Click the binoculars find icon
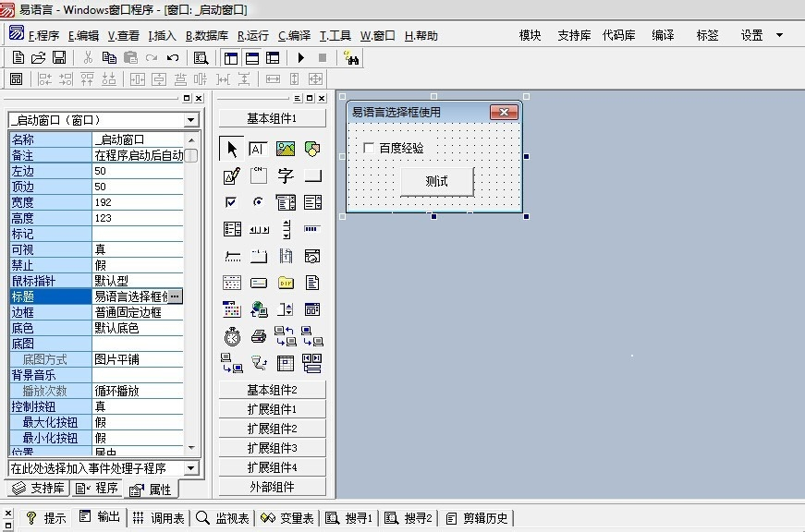805x532 pixels. click(350, 57)
